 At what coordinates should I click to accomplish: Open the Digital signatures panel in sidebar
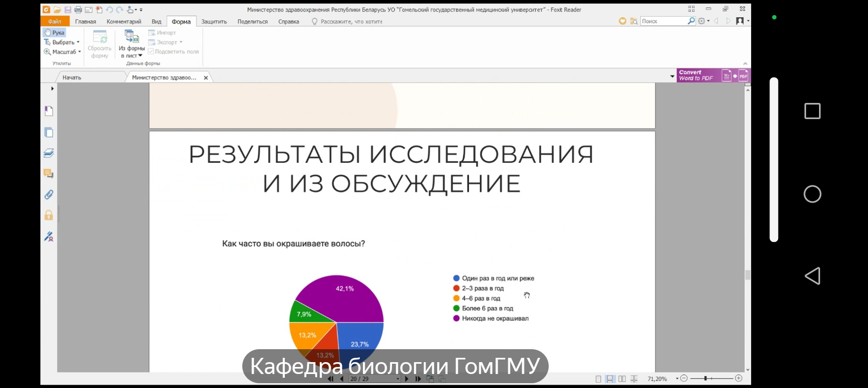pyautogui.click(x=48, y=237)
